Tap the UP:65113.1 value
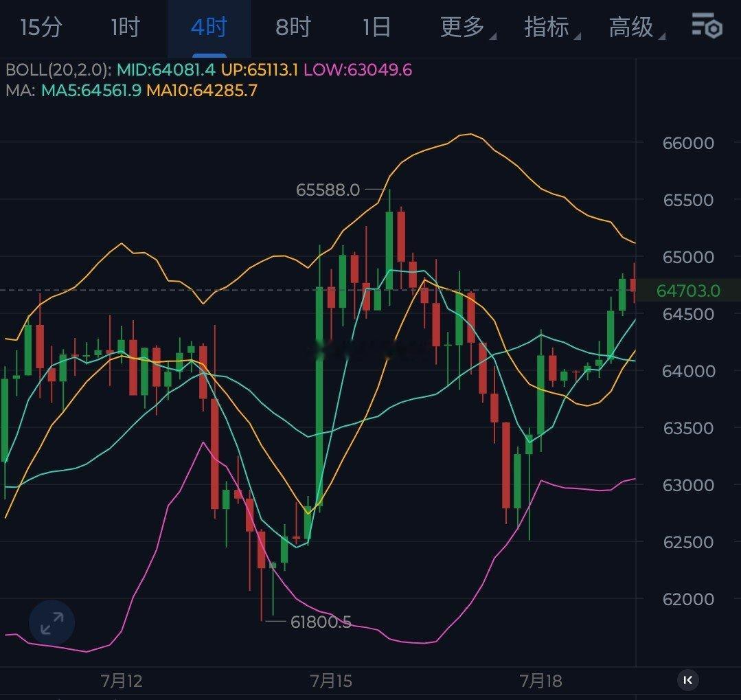The width and height of the screenshot is (741, 700). (x=260, y=70)
